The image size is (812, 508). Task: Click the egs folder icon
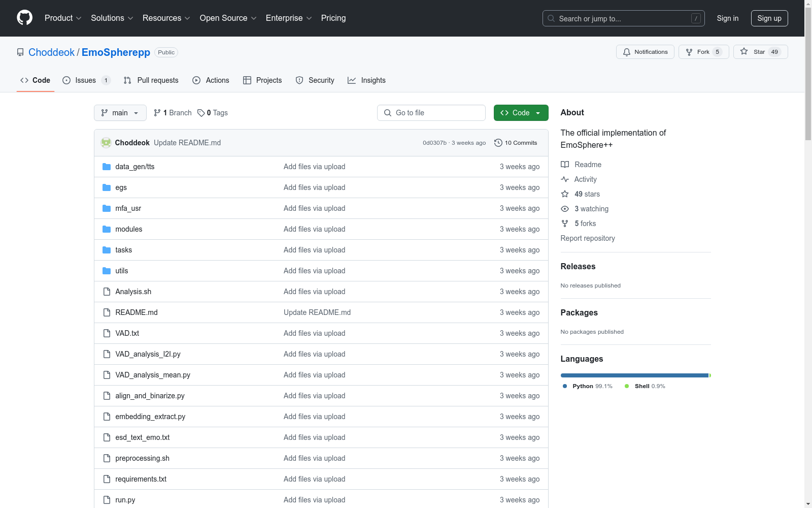107,187
